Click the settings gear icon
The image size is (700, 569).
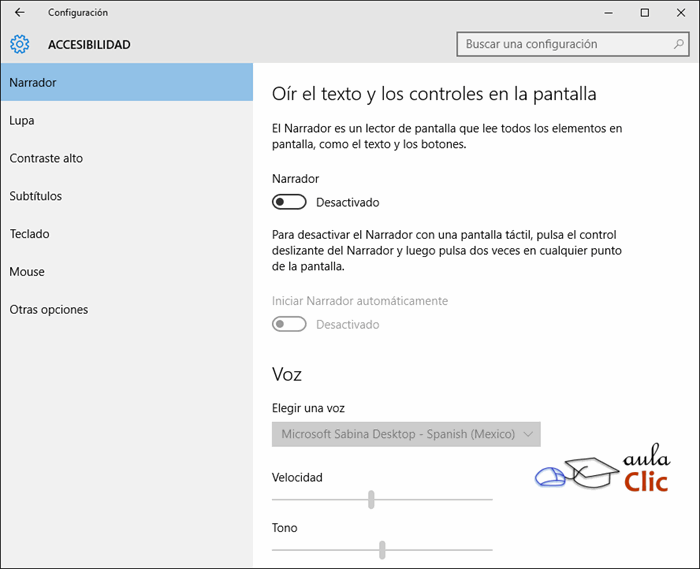click(20, 44)
